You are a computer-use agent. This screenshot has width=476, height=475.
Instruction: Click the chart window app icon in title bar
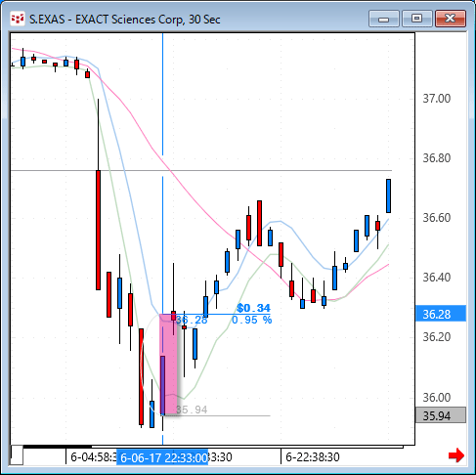18,19
